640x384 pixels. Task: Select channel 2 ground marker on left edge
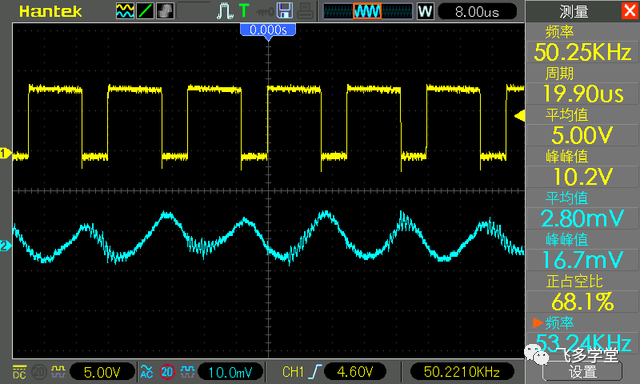(x=5, y=246)
